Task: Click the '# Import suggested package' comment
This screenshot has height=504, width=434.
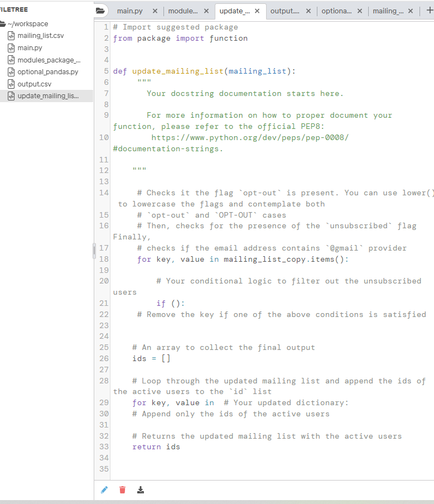Action: point(175,27)
